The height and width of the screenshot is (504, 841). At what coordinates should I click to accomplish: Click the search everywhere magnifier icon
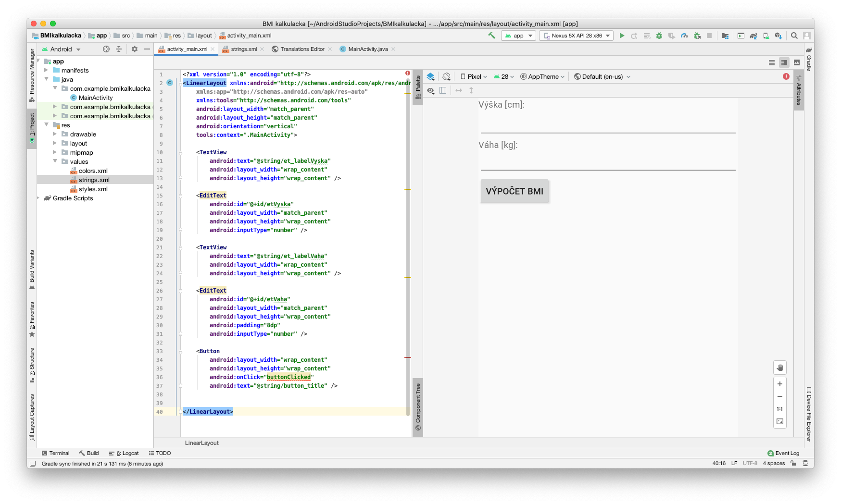click(794, 36)
